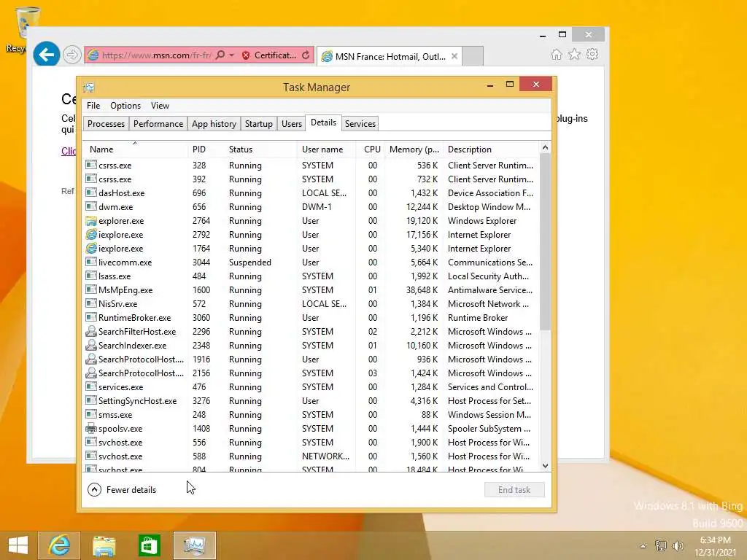Click the msn.com URL in the address bar
The image size is (747, 560).
coord(157,55)
